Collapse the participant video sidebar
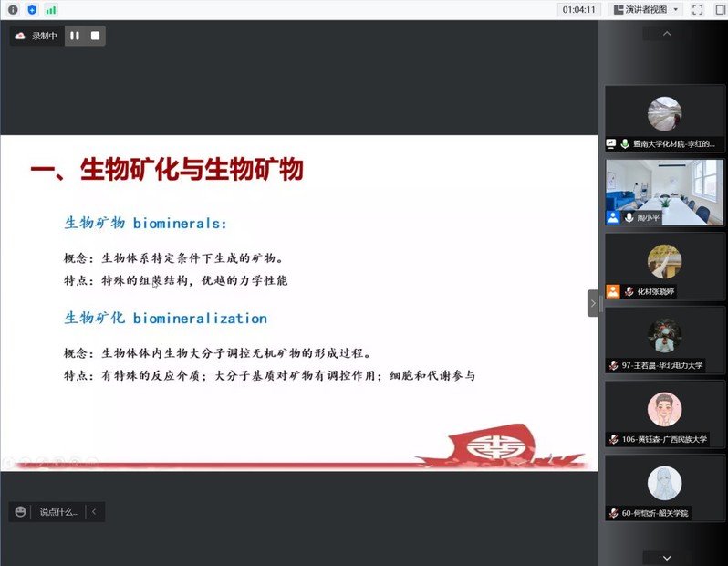Screen dimensions: 728x566 coord(593,303)
